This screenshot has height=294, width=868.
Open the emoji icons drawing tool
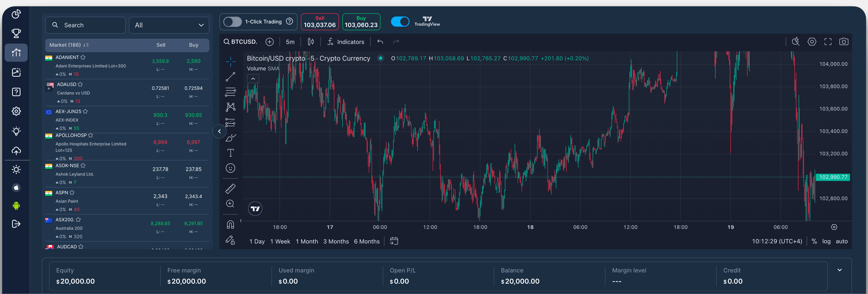pyautogui.click(x=230, y=168)
